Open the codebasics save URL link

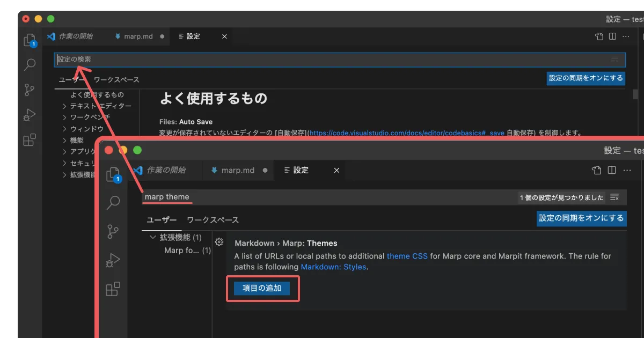tap(407, 133)
